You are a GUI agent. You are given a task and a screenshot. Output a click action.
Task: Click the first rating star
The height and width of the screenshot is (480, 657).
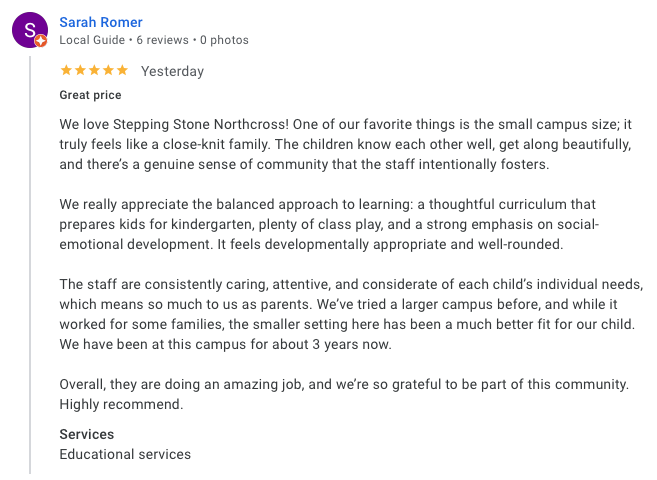[66, 71]
